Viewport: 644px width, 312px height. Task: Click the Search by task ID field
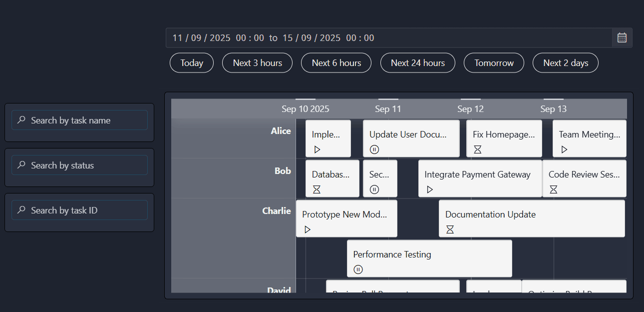click(x=79, y=210)
